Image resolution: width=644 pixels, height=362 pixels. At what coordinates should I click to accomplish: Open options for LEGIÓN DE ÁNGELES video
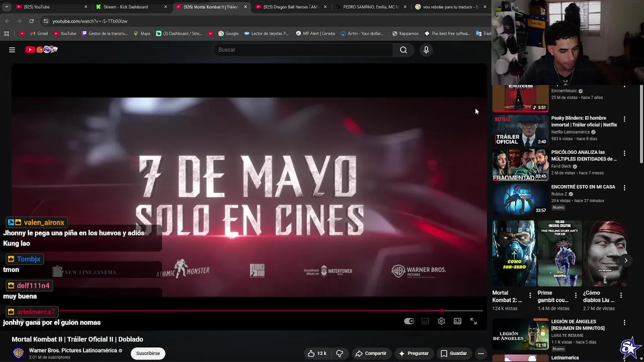(x=624, y=323)
